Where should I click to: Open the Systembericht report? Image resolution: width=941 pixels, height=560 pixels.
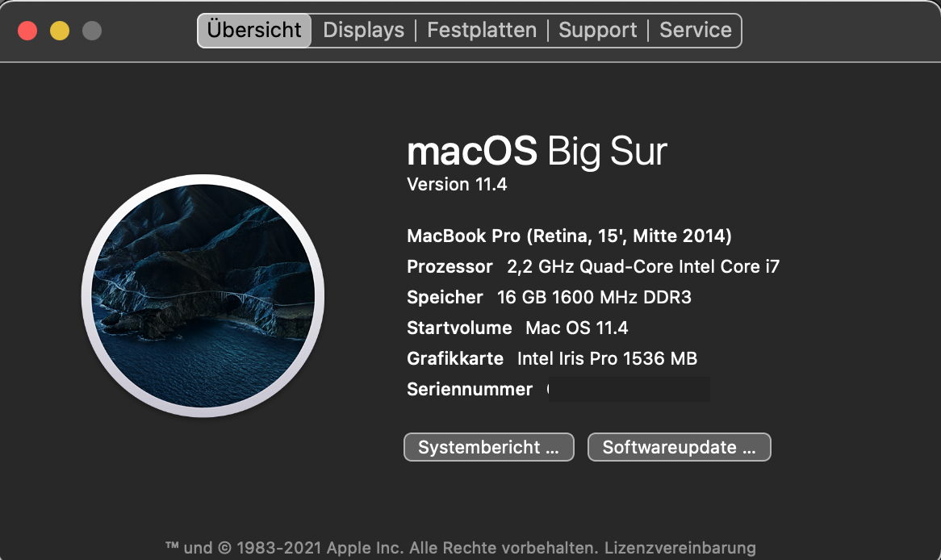[488, 448]
